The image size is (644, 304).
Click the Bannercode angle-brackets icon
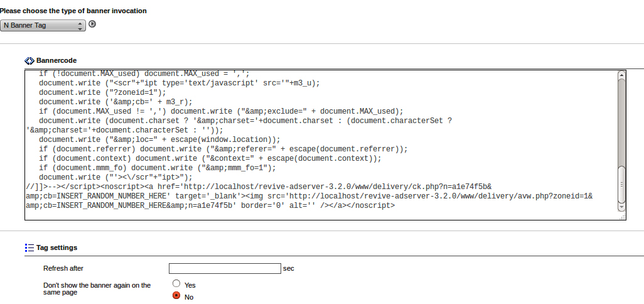[29, 61]
